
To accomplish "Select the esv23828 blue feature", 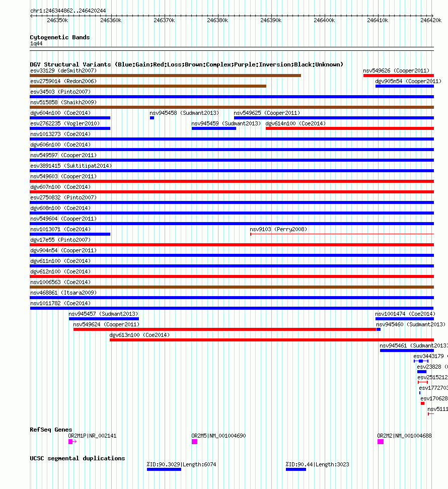I will click(422, 372).
